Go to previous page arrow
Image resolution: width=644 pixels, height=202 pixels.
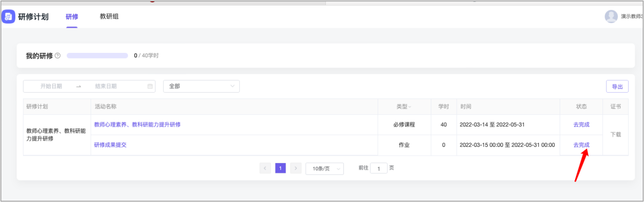pos(265,168)
